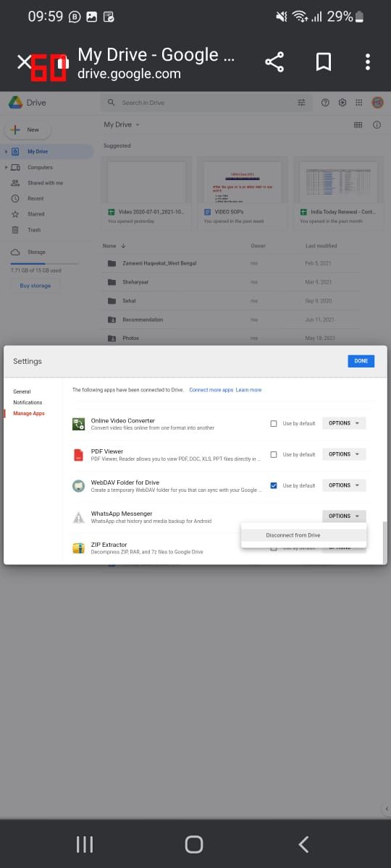
Task: Click the WhatsApp Messenger warning icon
Action: tap(79, 517)
